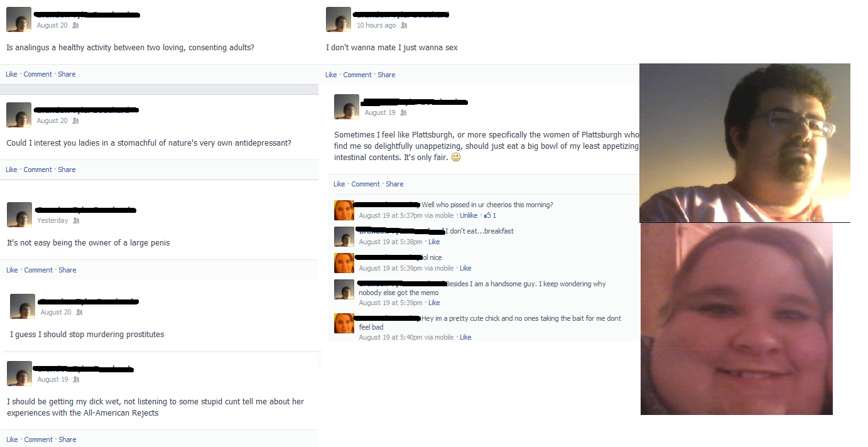The image size is (868, 447).
Task: Share the 'large penis' post
Action: (x=67, y=270)
